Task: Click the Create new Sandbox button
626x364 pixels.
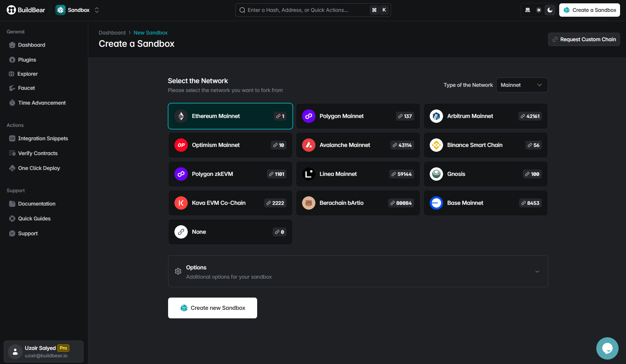Action: [x=212, y=308]
